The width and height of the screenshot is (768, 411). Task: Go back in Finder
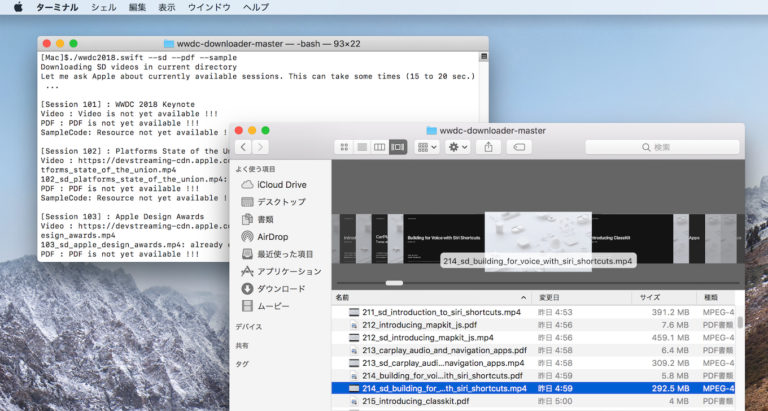coord(243,147)
